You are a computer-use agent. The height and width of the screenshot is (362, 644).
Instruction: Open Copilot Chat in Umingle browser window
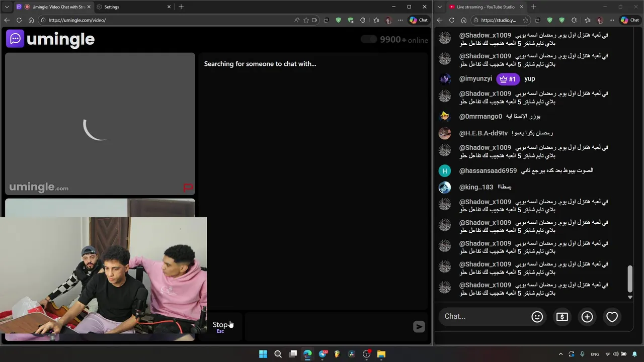(419, 20)
